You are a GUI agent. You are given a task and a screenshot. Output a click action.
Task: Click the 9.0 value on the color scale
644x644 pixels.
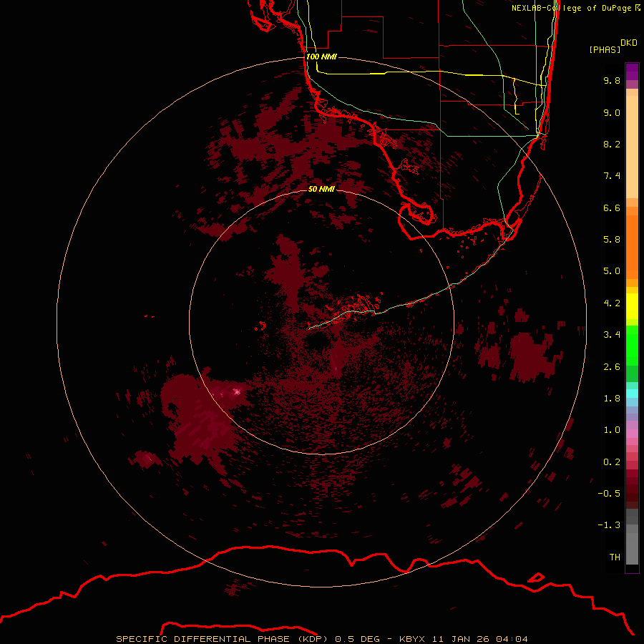tap(612, 112)
